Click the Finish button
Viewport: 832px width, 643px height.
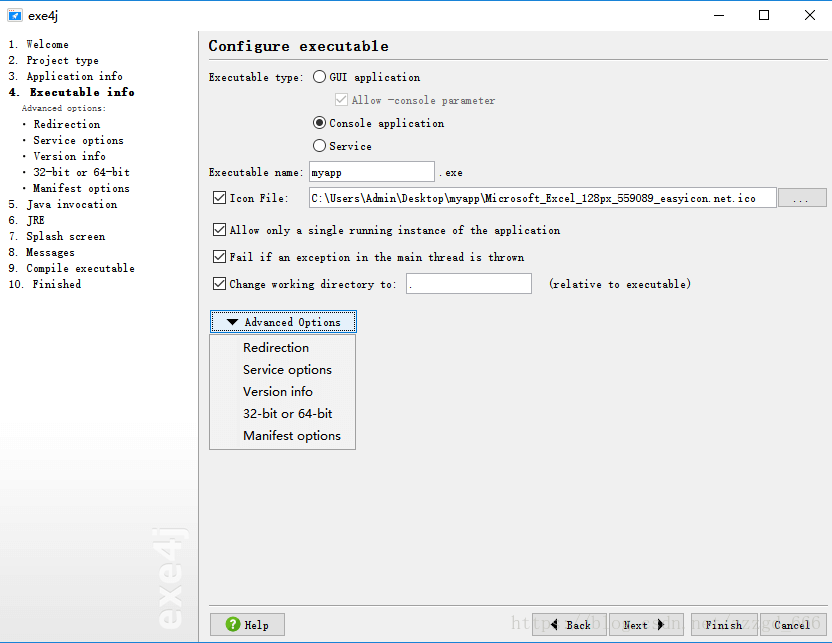tap(724, 624)
